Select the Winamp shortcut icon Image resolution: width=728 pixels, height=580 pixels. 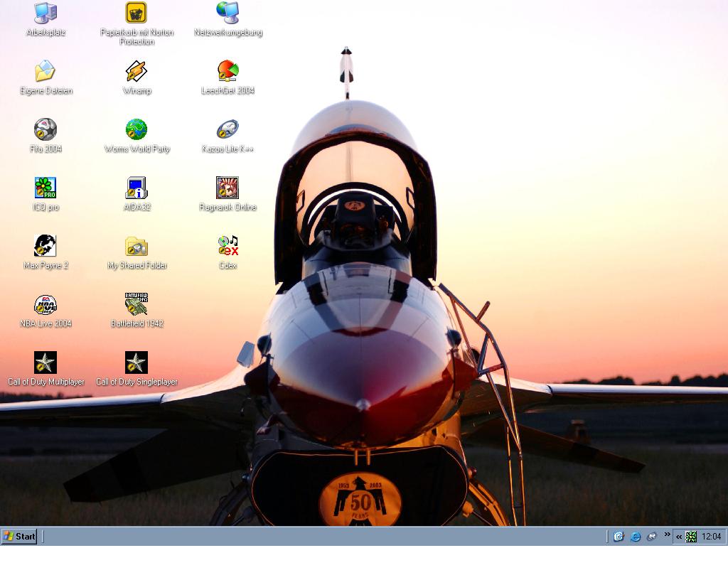136,71
